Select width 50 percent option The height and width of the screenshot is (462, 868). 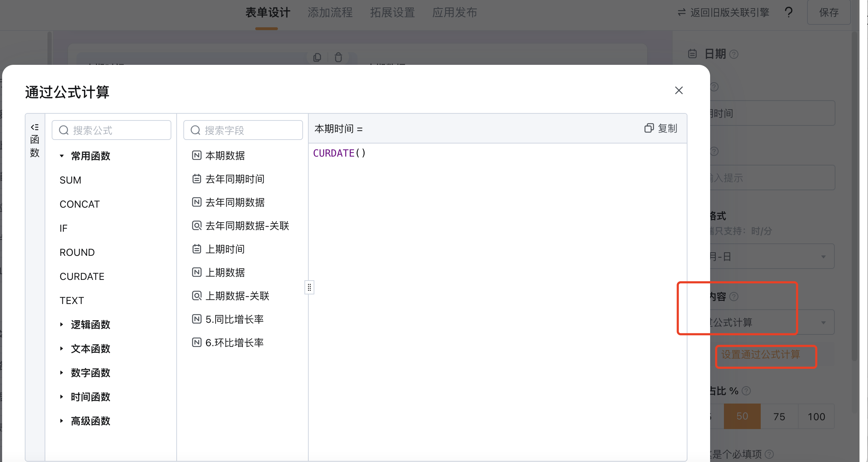(742, 416)
